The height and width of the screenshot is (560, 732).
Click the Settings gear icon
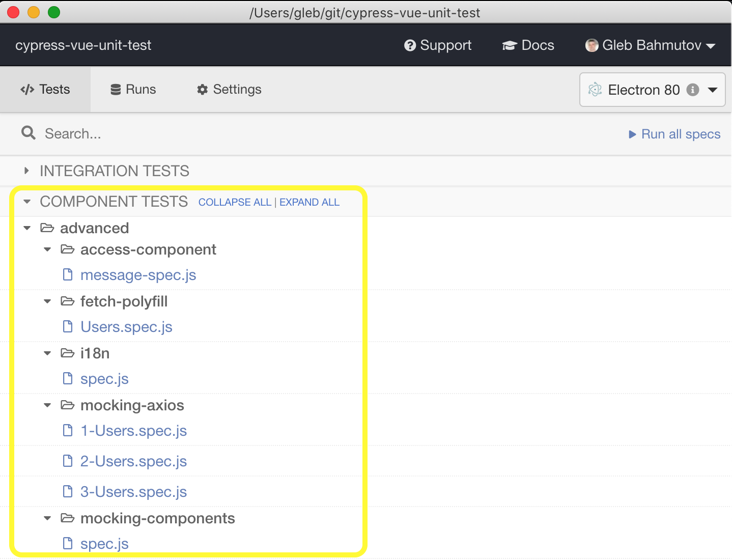203,90
